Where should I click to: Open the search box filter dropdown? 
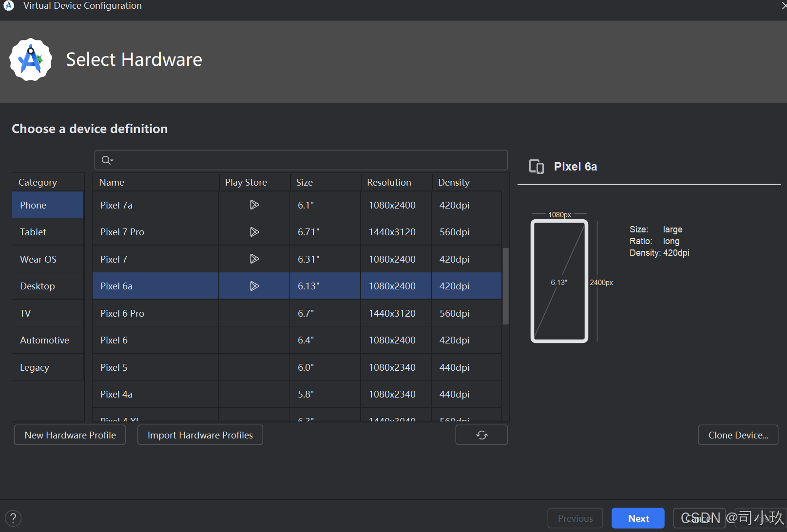pyautogui.click(x=111, y=160)
